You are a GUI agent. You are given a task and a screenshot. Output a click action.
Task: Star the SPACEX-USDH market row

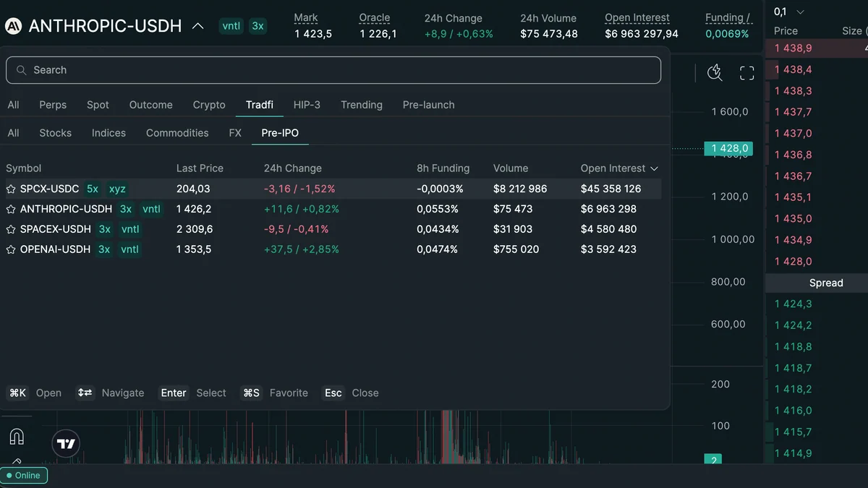coord(11,229)
